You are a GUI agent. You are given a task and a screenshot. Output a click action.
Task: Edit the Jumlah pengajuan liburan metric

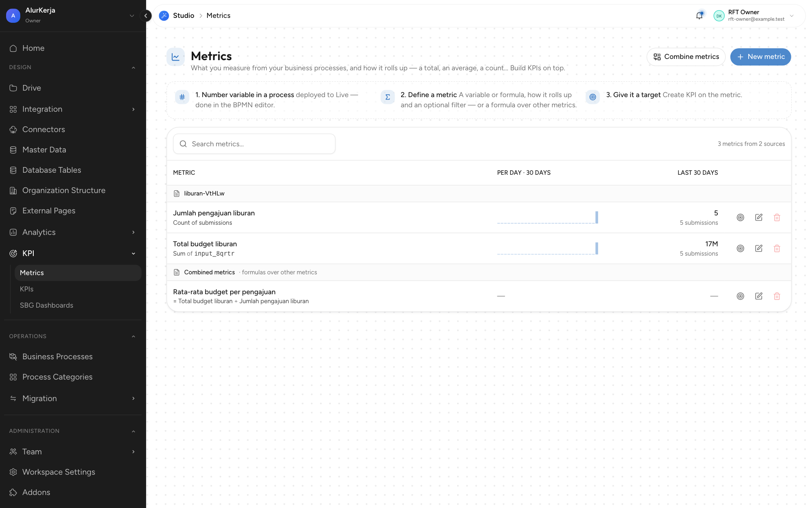(x=759, y=217)
